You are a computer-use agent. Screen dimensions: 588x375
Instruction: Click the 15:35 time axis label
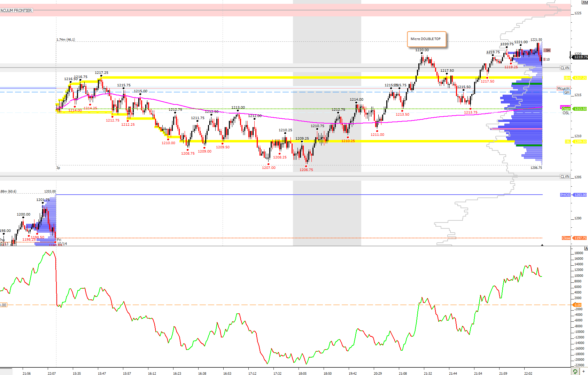point(77,374)
